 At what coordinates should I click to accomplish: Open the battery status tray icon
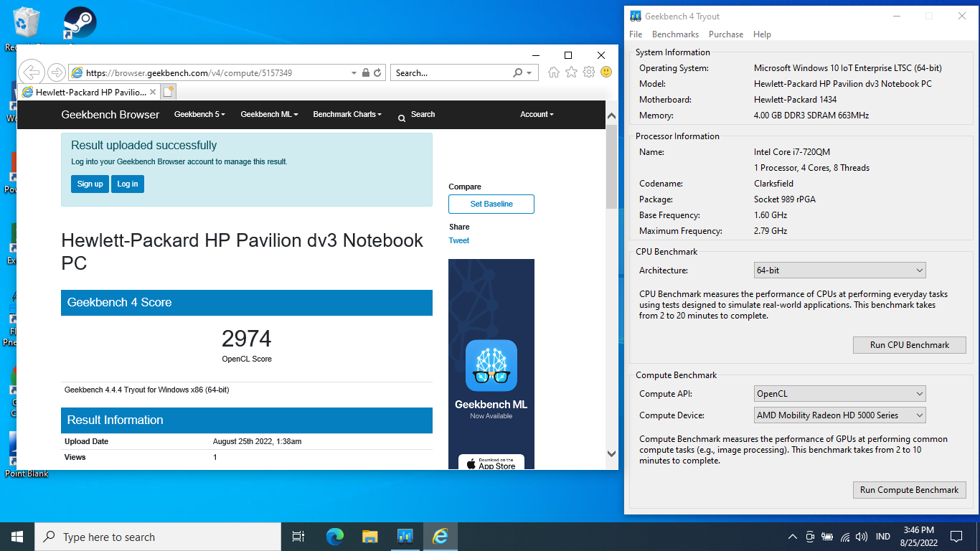click(827, 537)
